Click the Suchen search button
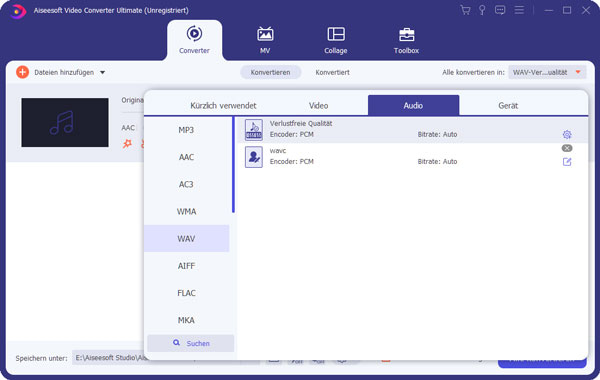 191,343
